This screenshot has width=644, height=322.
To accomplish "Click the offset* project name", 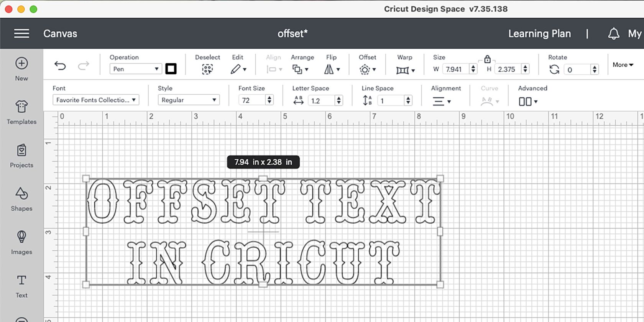I will pos(292,34).
